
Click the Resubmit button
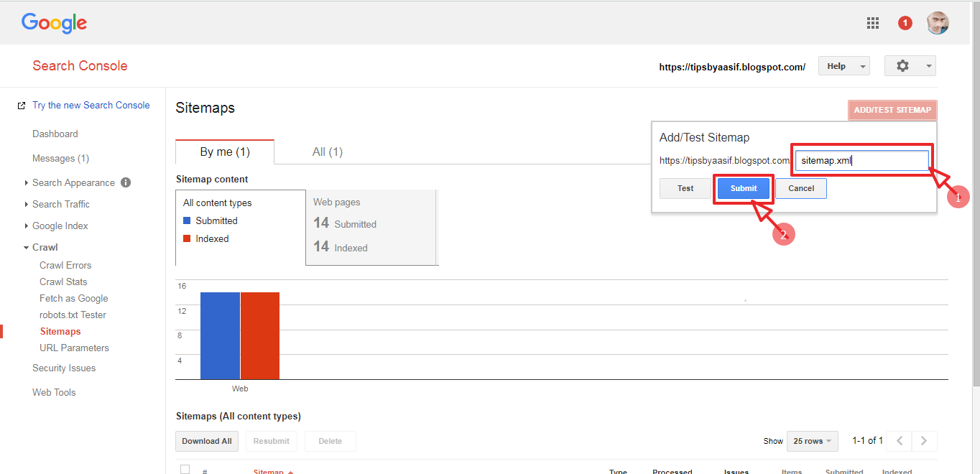pos(272,441)
